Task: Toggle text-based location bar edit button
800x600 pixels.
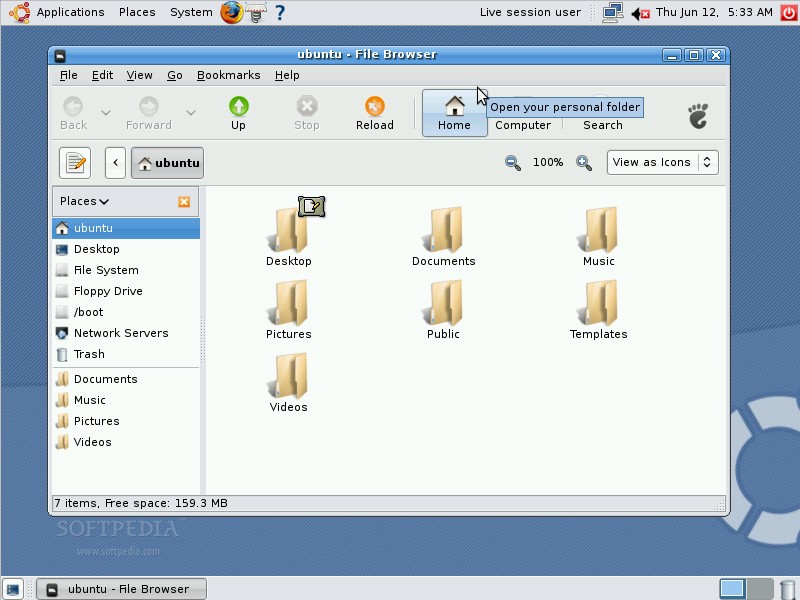Action: [75, 163]
